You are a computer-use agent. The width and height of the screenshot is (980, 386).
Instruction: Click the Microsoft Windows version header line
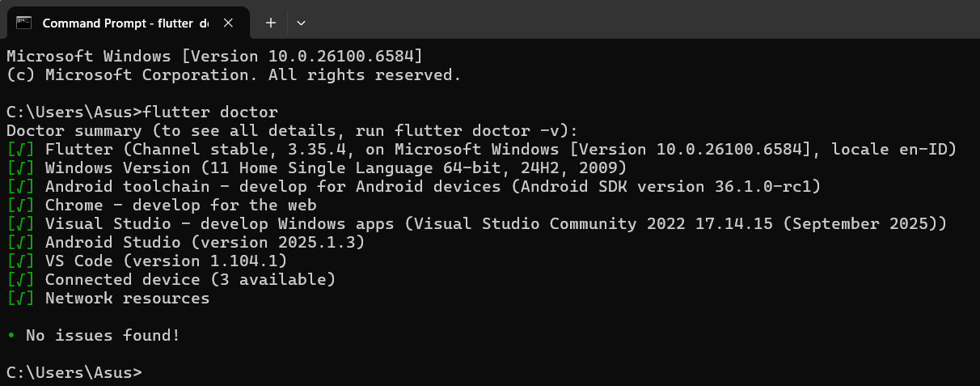coord(214,56)
